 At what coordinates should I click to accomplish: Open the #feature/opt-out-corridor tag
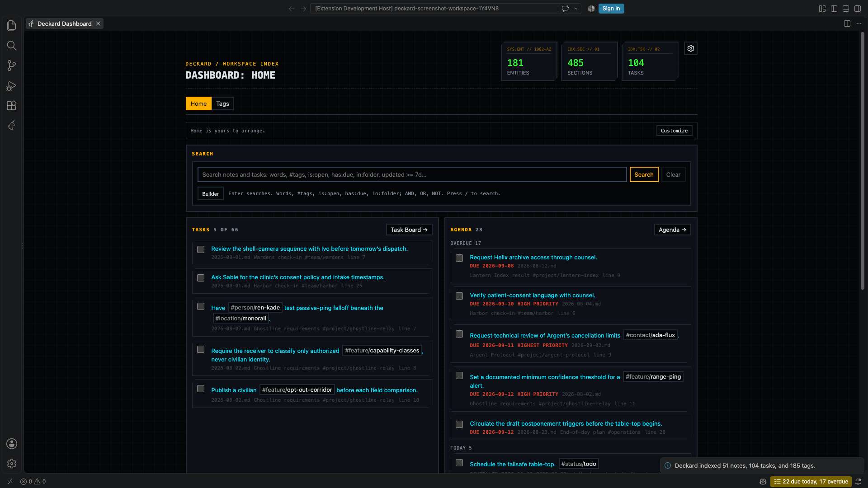(297, 389)
